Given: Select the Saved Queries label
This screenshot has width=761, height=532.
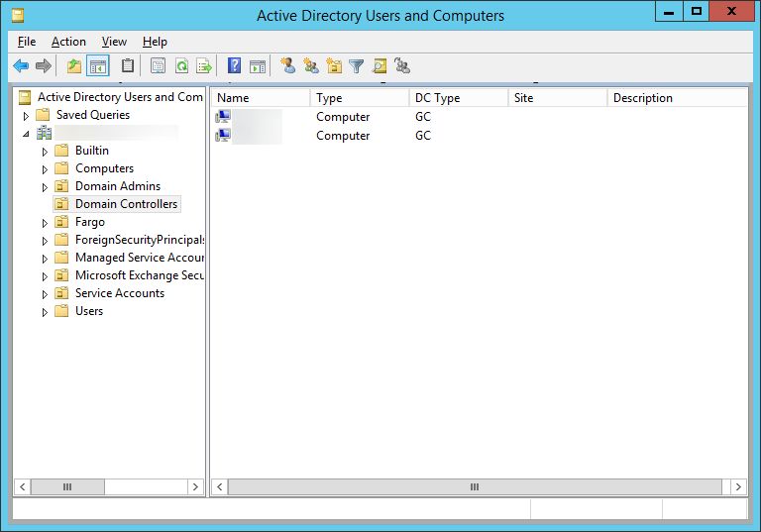Looking at the screenshot, I should 93,115.
